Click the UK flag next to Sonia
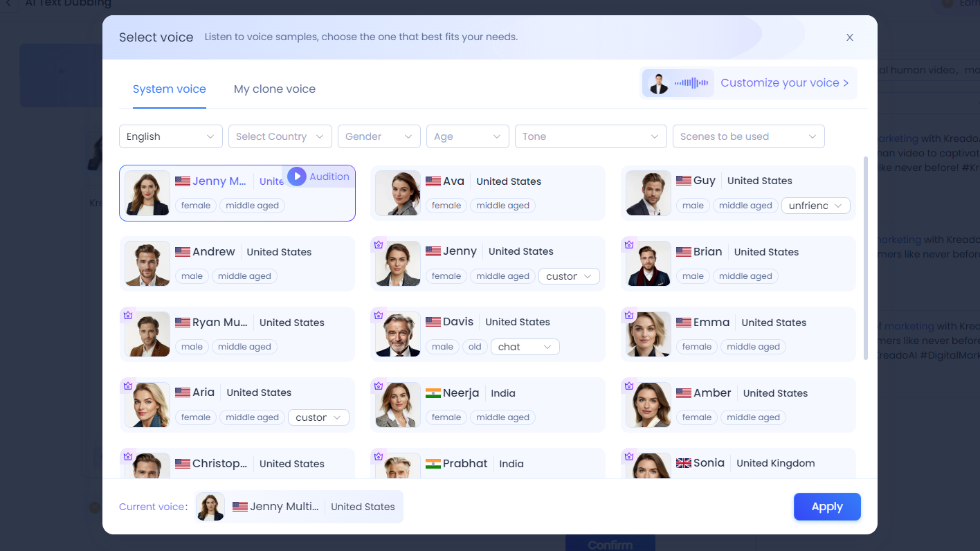This screenshot has height=551, width=980. pyautogui.click(x=684, y=463)
